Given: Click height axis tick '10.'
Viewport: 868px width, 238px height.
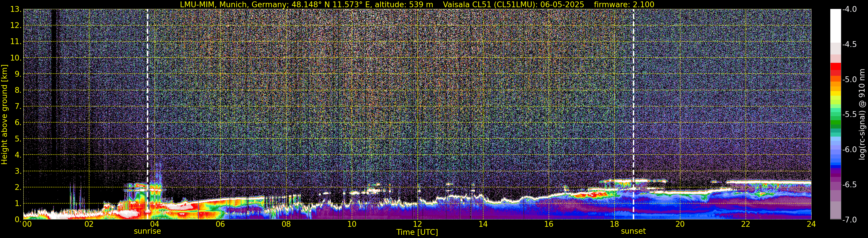Looking at the screenshot, I should pyautogui.click(x=16, y=58).
